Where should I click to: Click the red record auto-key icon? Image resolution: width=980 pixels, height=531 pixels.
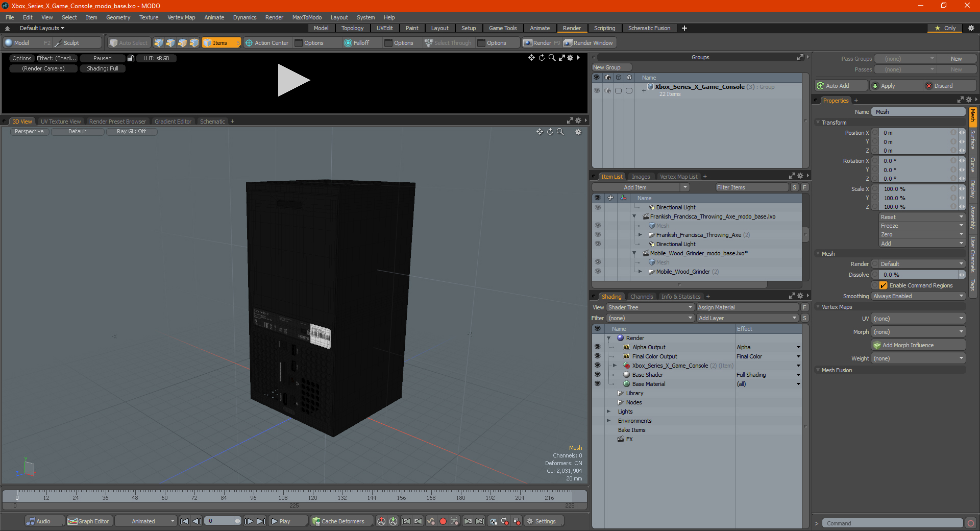click(443, 521)
